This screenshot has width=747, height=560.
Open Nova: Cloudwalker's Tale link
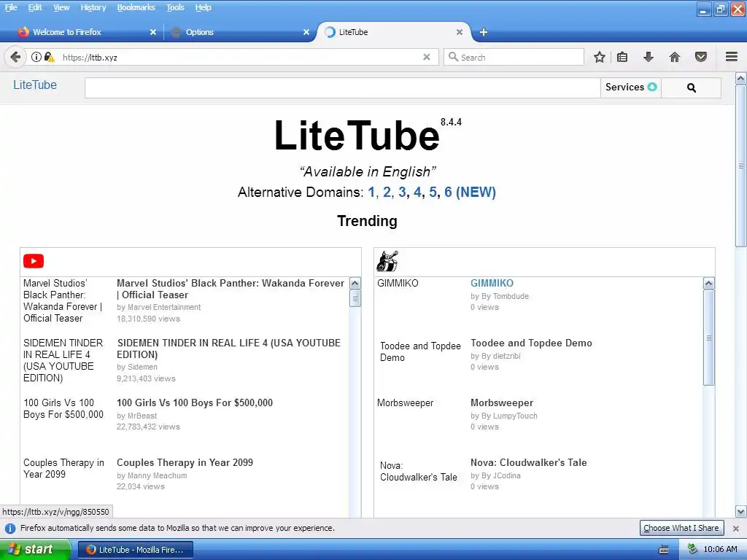click(528, 462)
